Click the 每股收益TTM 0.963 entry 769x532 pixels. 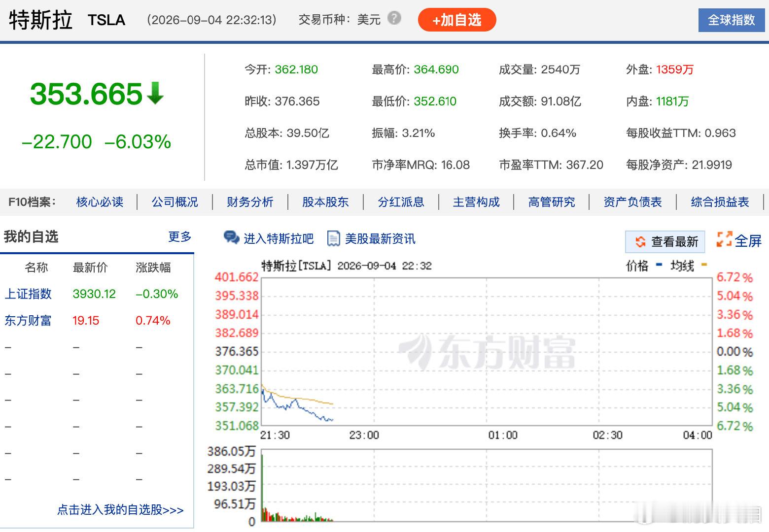(x=681, y=133)
